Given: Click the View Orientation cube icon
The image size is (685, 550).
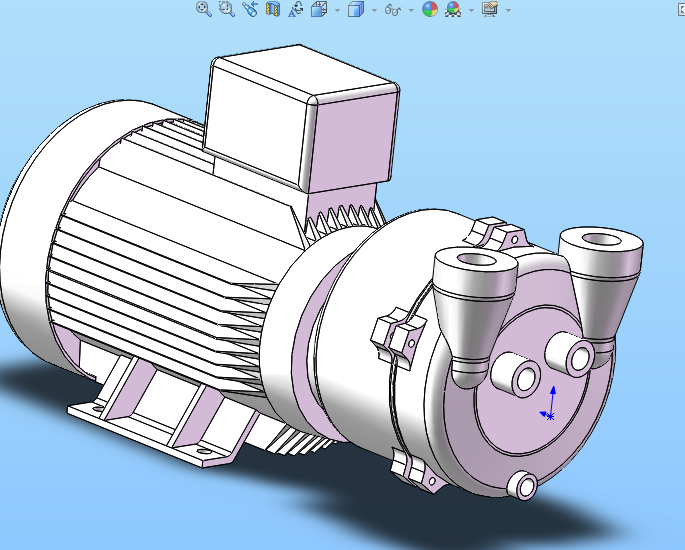Looking at the screenshot, I should (x=319, y=9).
